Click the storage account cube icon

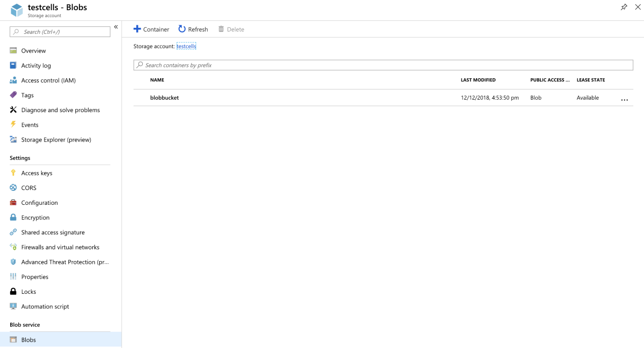[x=17, y=10]
